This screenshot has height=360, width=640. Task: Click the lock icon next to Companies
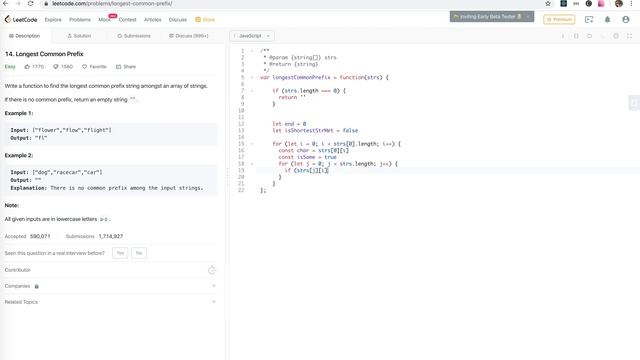click(36, 287)
